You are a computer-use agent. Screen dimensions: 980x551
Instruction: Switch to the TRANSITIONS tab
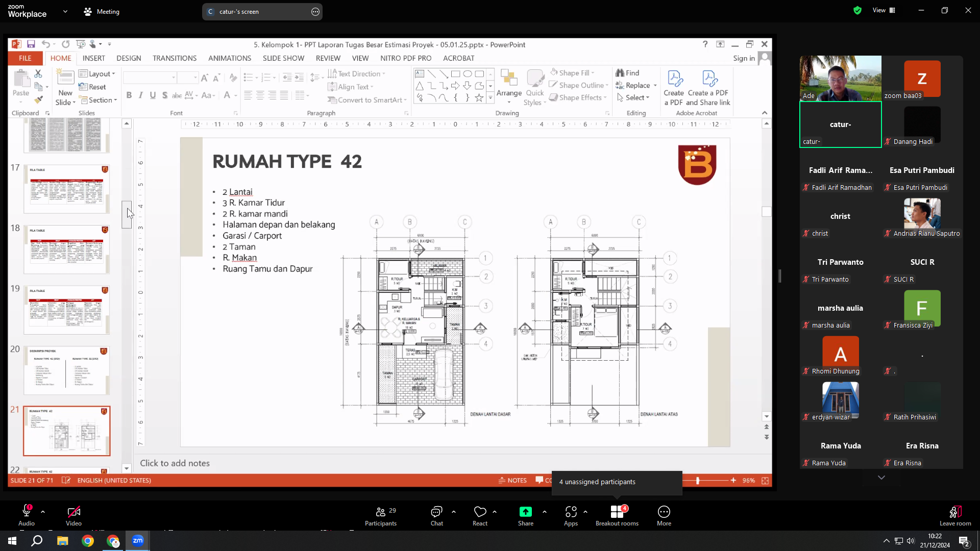point(175,58)
